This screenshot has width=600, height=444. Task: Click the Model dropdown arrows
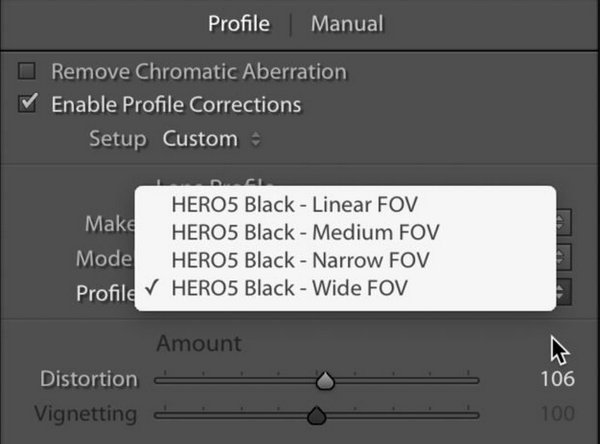pos(563,257)
